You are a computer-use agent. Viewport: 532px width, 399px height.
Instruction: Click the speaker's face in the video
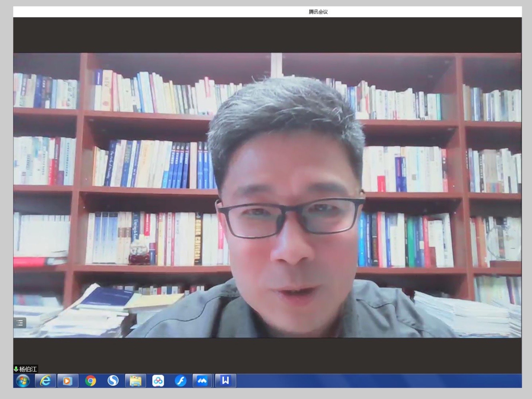pyautogui.click(x=287, y=218)
